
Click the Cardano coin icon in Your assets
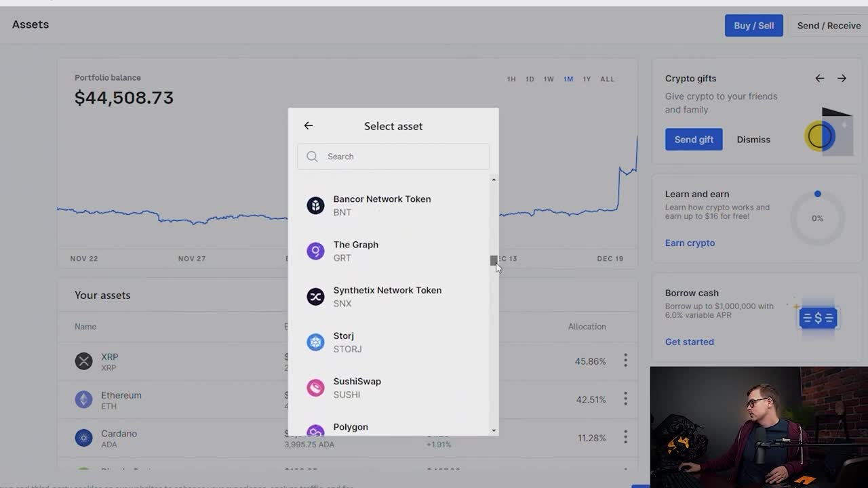pyautogui.click(x=83, y=438)
